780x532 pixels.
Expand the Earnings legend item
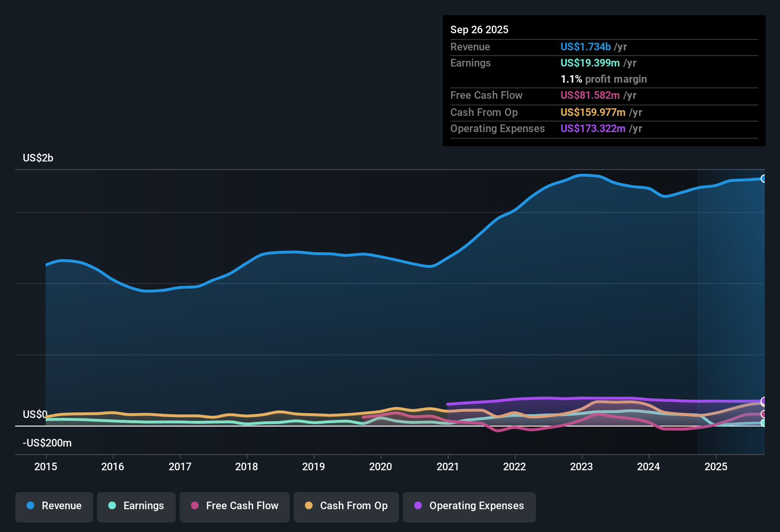[x=136, y=506]
